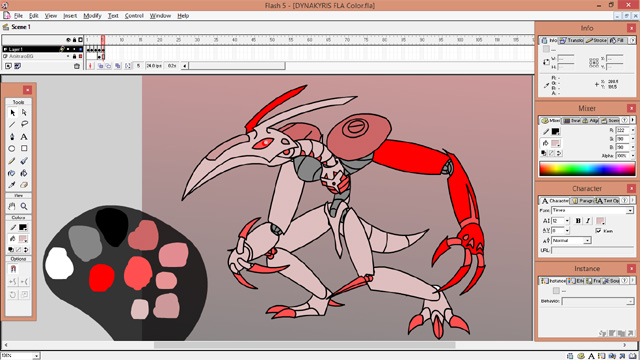
Task: Select the Rectangle tool
Action: (x=24, y=149)
